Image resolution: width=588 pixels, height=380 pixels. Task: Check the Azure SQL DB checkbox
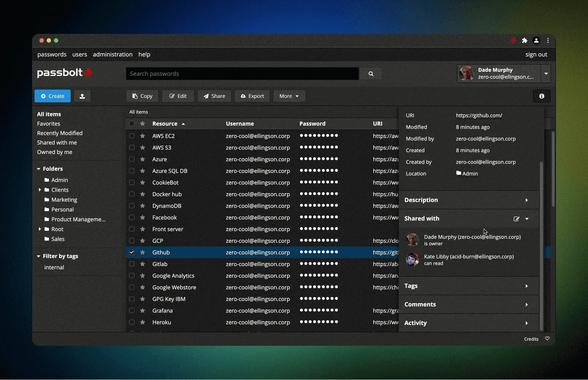pos(132,171)
